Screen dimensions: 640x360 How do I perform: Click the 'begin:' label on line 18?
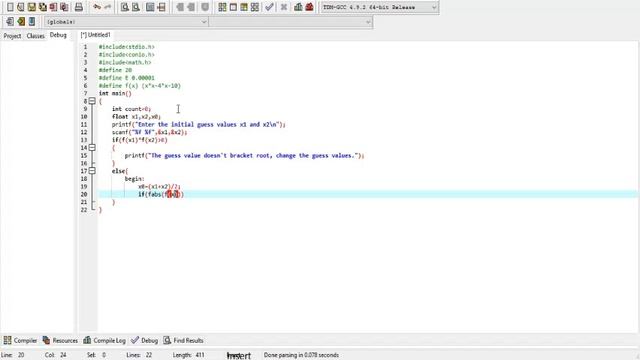[x=135, y=179]
